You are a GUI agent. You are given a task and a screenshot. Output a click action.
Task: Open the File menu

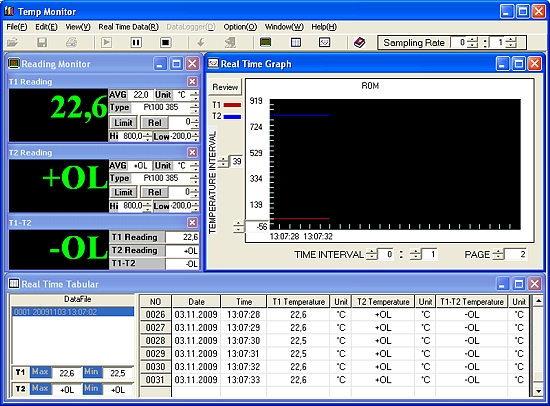tap(16, 27)
